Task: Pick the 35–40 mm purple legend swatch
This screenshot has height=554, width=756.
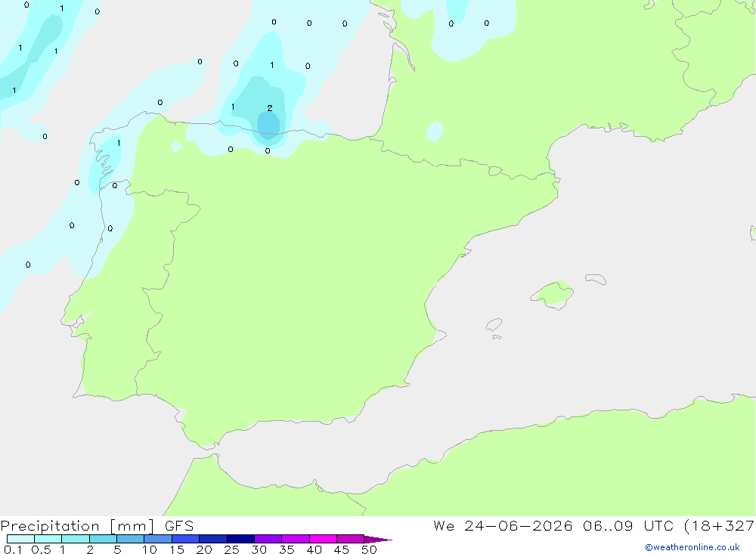Action: tap(296, 539)
